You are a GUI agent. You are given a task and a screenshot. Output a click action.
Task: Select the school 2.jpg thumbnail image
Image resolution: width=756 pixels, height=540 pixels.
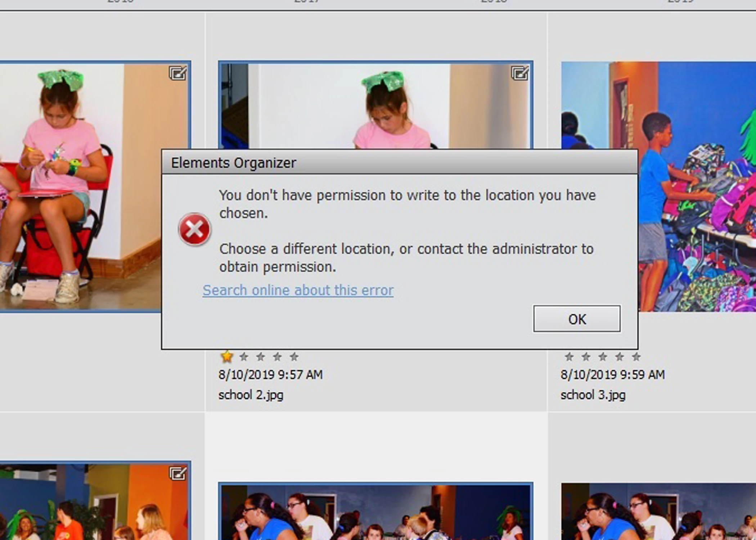point(374,104)
